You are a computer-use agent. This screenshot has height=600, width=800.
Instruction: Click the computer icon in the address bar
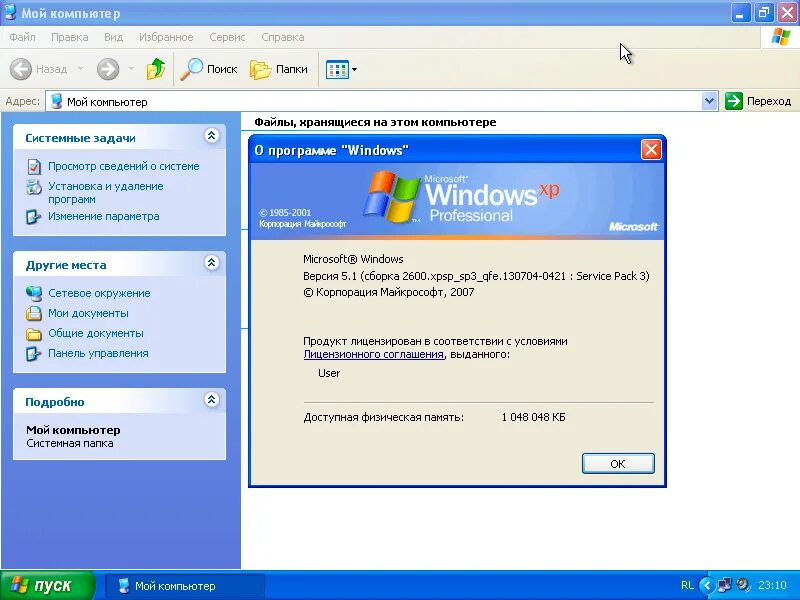pyautogui.click(x=57, y=102)
